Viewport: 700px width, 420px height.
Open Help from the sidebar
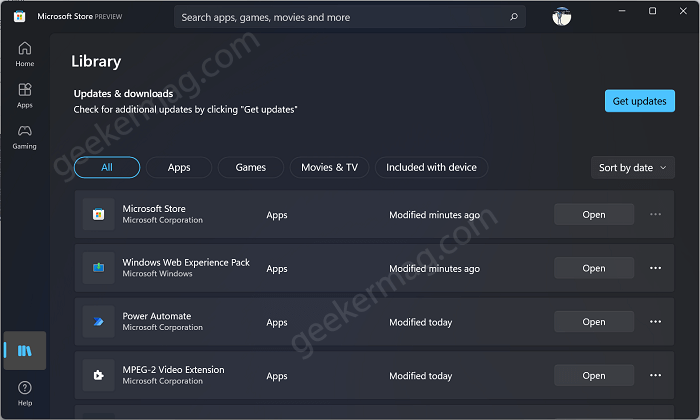click(25, 393)
